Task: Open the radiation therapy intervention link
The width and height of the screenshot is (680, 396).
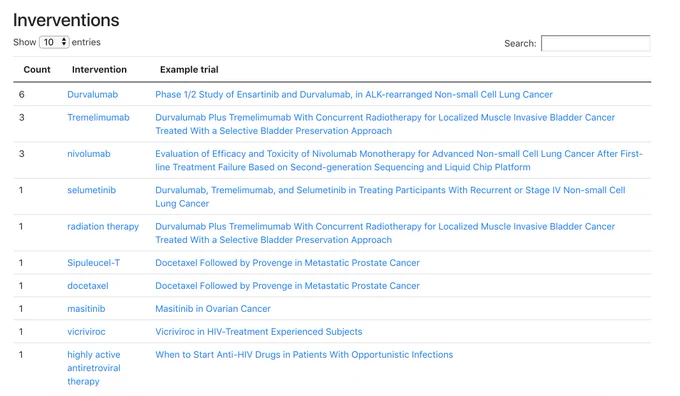Action: click(103, 227)
